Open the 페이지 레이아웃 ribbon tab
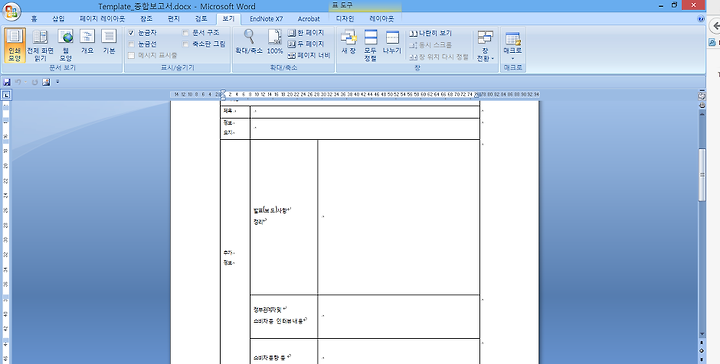The width and height of the screenshot is (720, 364). [102, 19]
